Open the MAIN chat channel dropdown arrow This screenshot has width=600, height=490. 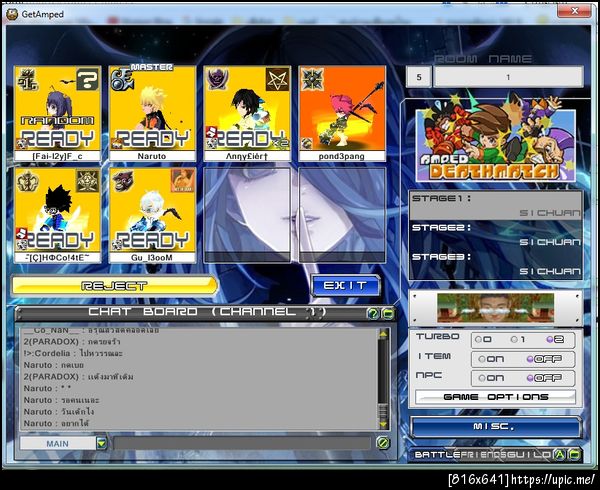[101, 443]
